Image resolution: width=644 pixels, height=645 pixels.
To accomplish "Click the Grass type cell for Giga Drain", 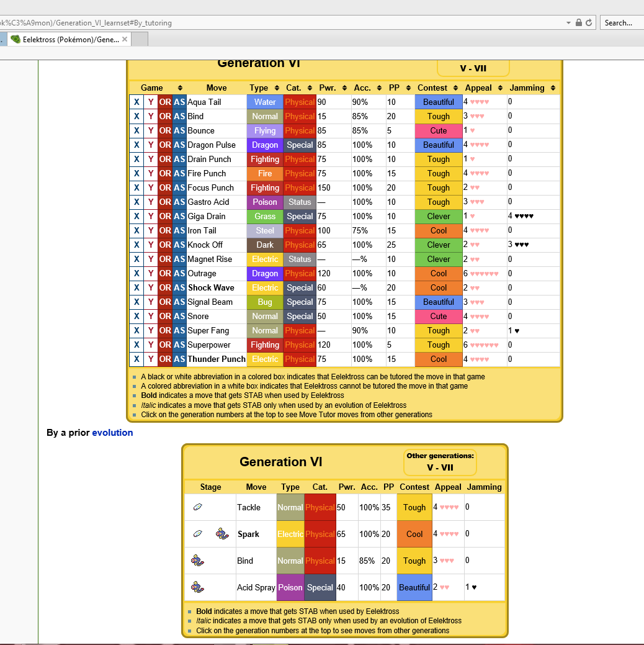I will tap(265, 217).
